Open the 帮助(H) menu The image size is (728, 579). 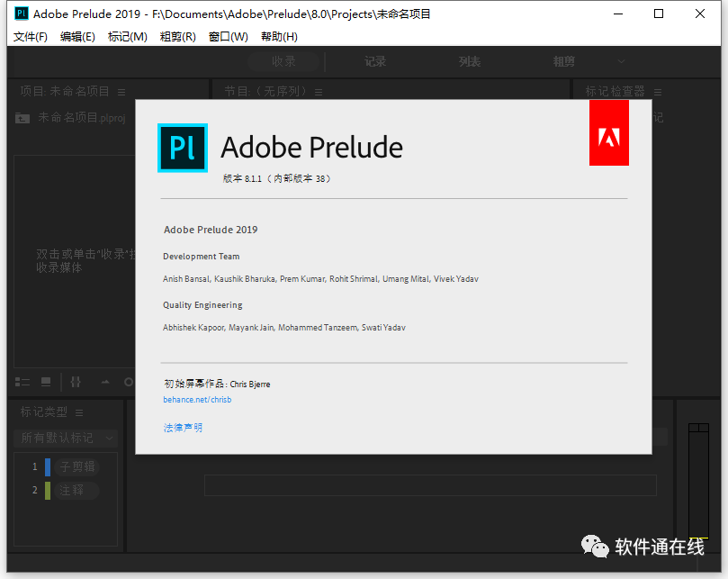(279, 37)
